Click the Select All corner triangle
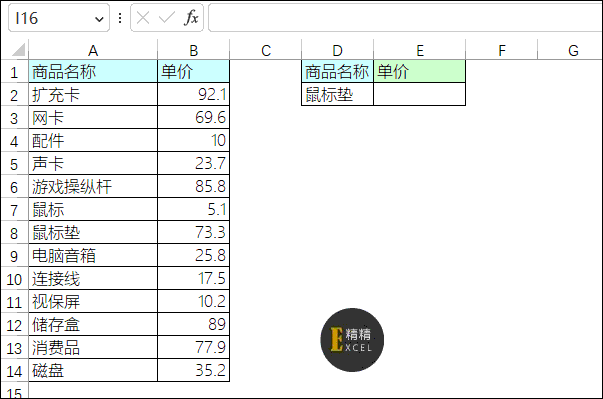 coord(18,50)
